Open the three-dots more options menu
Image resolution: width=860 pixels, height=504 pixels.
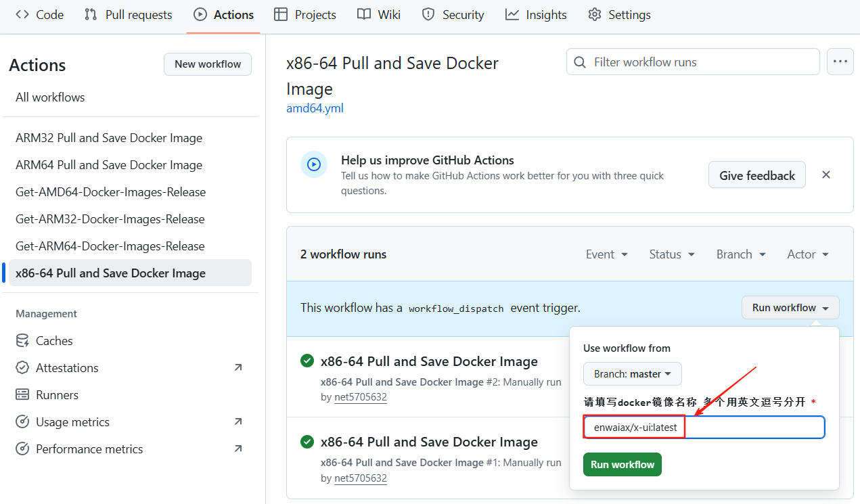pos(840,62)
